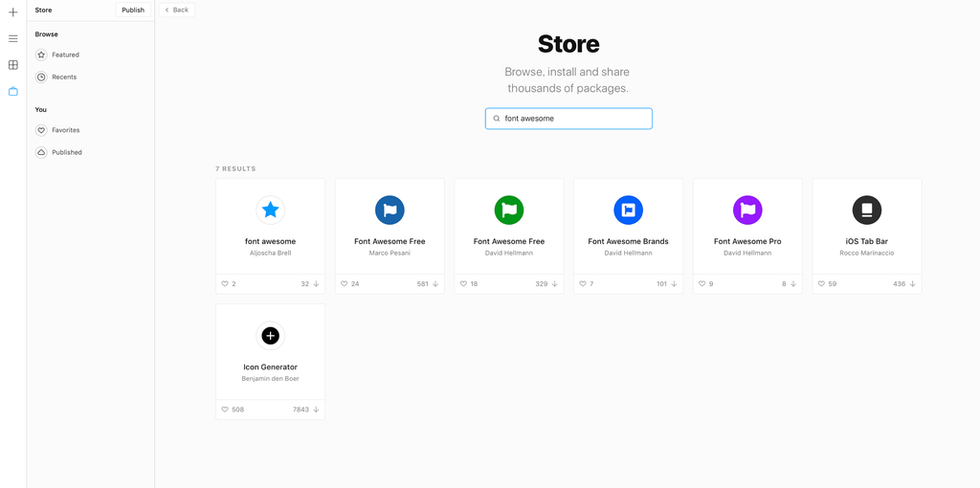Open Font Awesome Brands package title

(x=628, y=241)
